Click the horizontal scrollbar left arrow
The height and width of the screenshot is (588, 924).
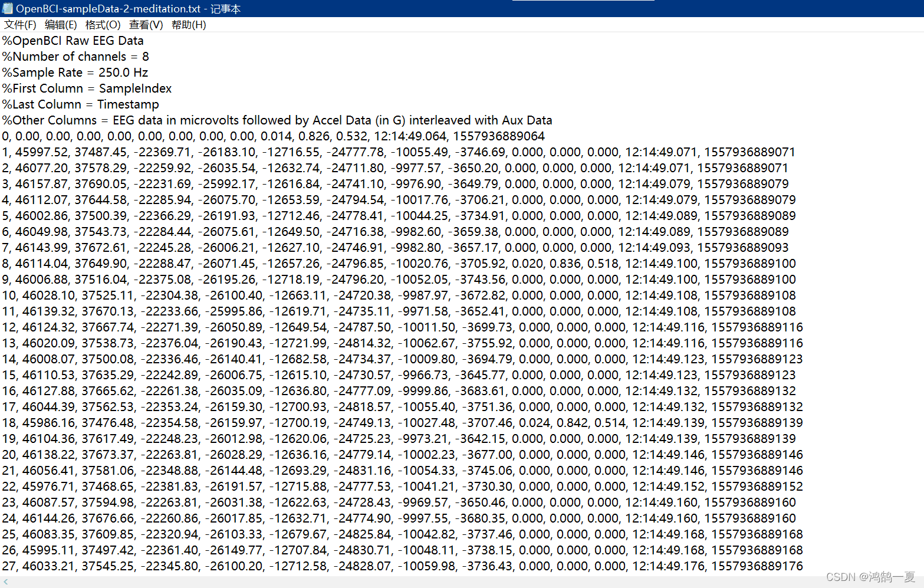coord(5,582)
